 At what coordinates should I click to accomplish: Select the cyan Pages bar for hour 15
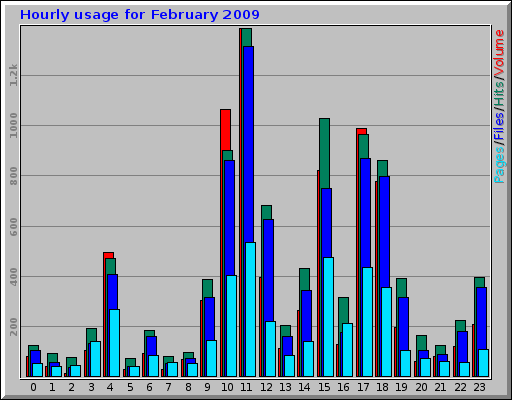pyautogui.click(x=328, y=317)
